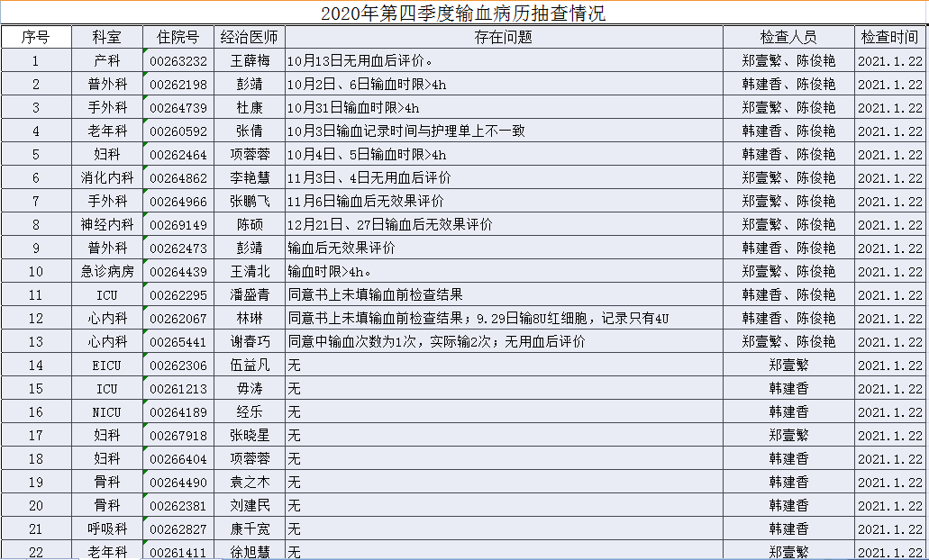
Task: Click the 检查人员 column header
Action: coord(788,37)
